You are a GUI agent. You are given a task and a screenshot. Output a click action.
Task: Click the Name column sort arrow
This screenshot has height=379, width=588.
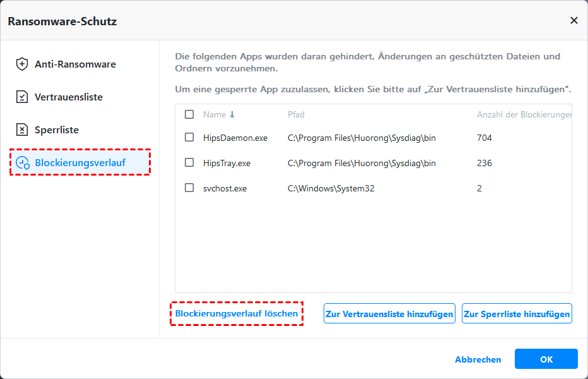(x=232, y=115)
